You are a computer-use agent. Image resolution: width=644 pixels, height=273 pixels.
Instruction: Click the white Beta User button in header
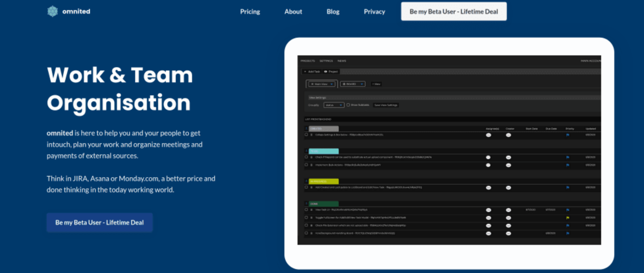tap(454, 11)
